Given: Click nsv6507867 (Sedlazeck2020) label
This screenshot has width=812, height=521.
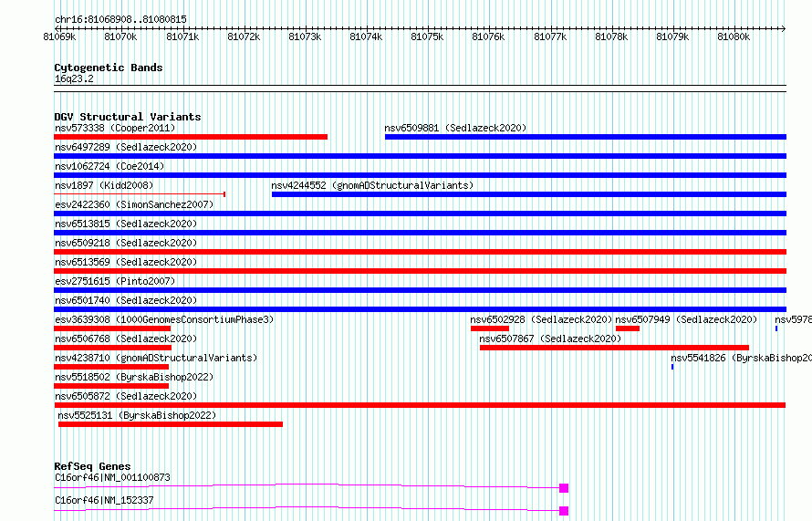Looking at the screenshot, I should point(550,339).
